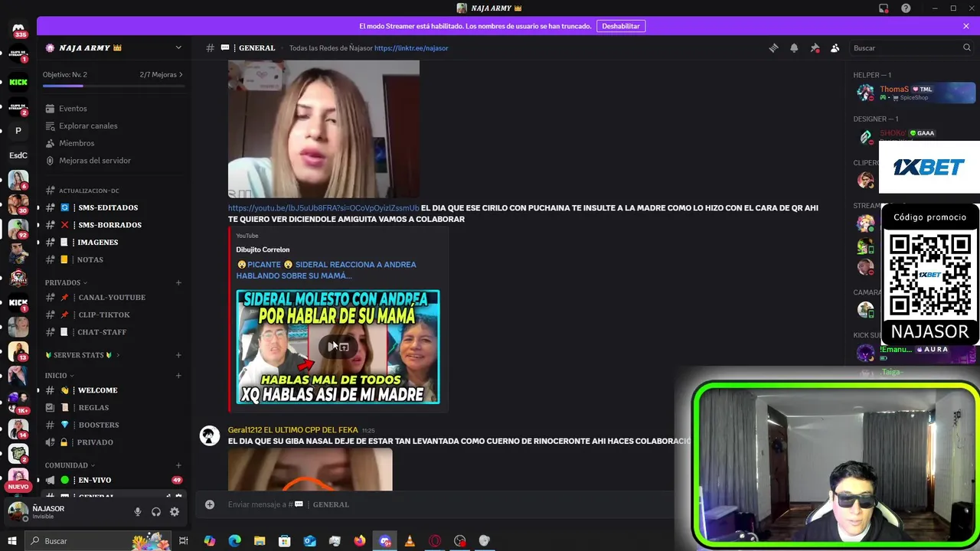Click the message attachment plus button
Screen dimensions: 980x551
pyautogui.click(x=210, y=504)
